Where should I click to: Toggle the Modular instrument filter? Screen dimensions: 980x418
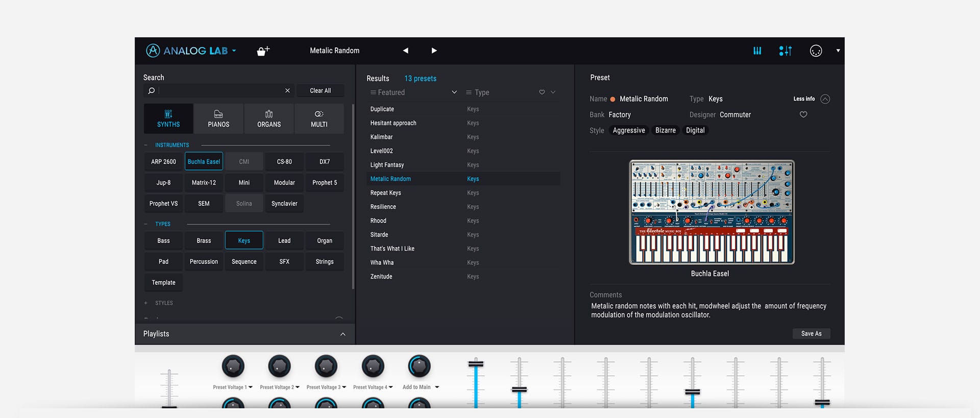coord(284,182)
